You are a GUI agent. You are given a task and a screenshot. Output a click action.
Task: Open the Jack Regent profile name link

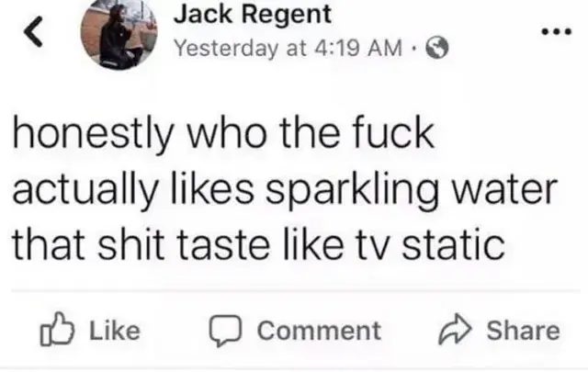tap(253, 15)
